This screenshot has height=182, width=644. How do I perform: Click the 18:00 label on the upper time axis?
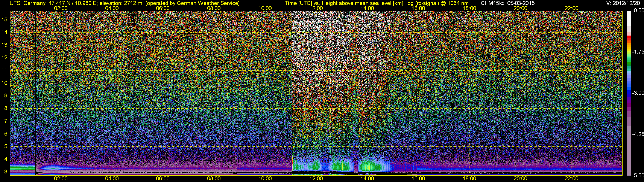click(x=469, y=8)
